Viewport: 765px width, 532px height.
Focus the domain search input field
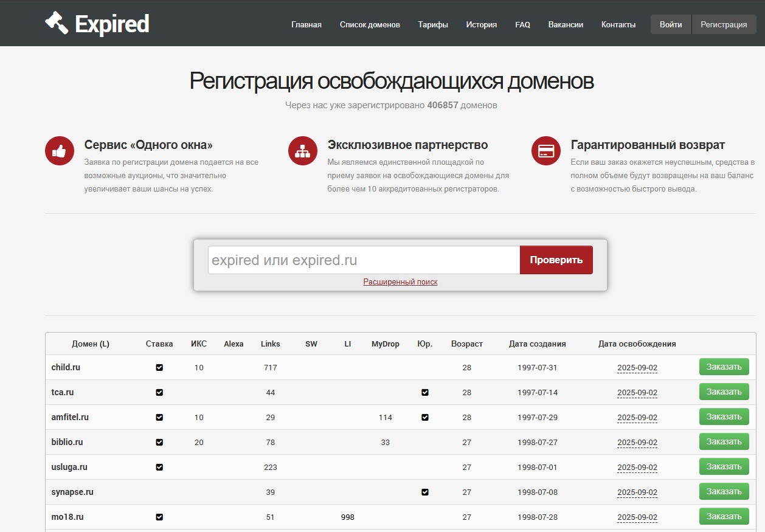pos(364,260)
